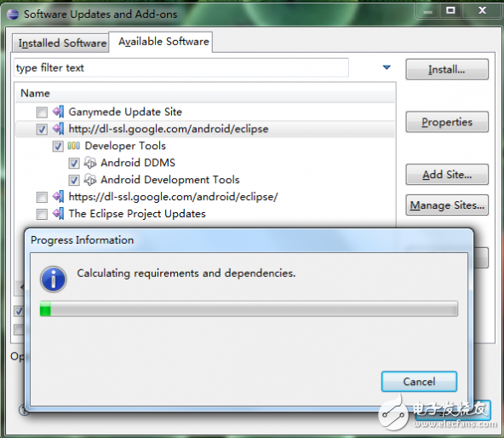Click the site icon beside https://dl-ssl.google.com/android/eclipse/
The height and width of the screenshot is (438, 504).
(58, 196)
